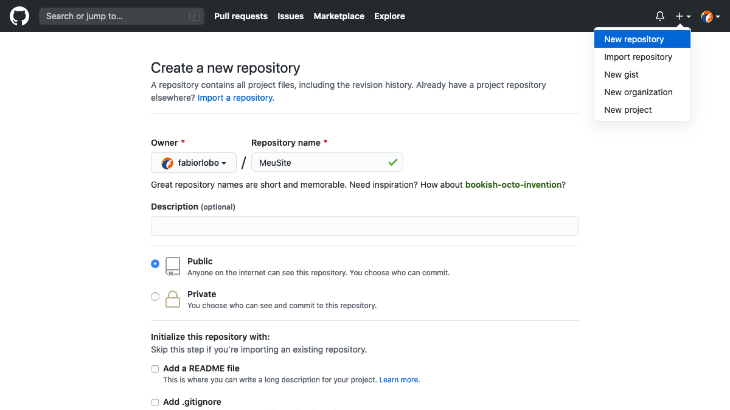Click the book icon beside Public
This screenshot has height=410, width=730.
pyautogui.click(x=173, y=266)
